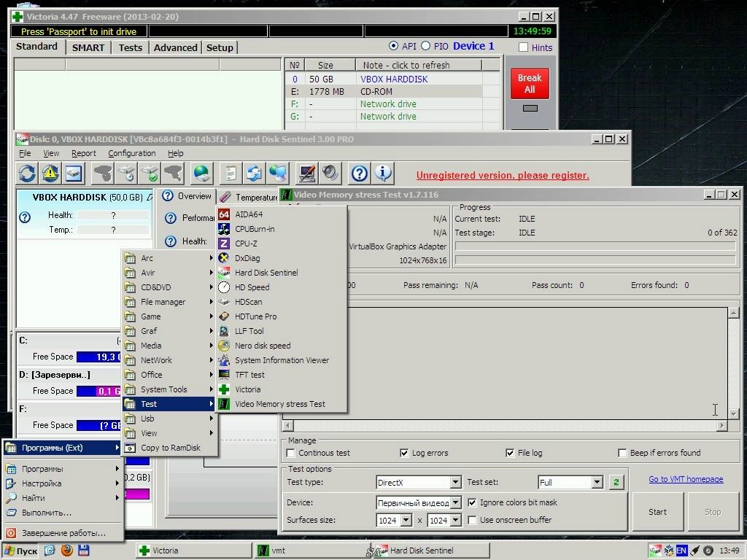The height and width of the screenshot is (560, 747).
Task: Open Report menu in Hard Disk Sentinel
Action: coord(83,153)
